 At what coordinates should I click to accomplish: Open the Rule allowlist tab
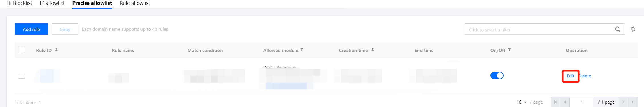[x=135, y=3]
